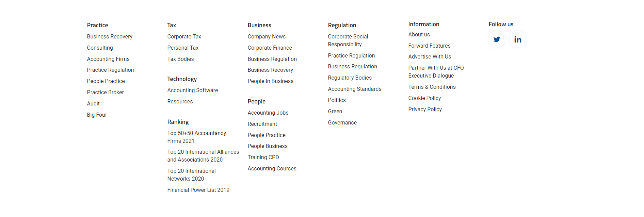This screenshot has width=644, height=217.
Task: Click the Big Four link
Action: click(x=97, y=115)
